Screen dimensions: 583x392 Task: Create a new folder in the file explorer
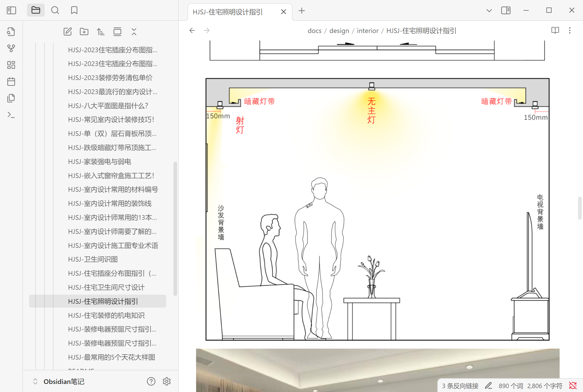[84, 31]
